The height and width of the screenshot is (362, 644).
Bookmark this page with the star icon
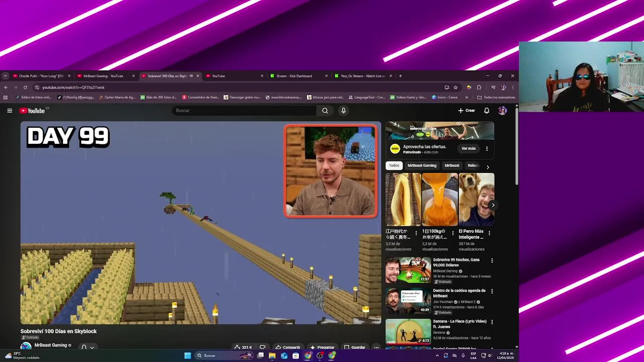(455, 87)
